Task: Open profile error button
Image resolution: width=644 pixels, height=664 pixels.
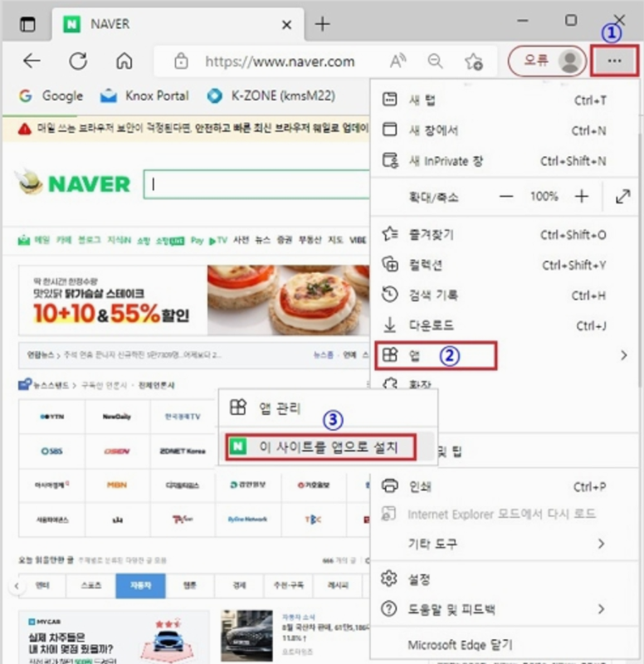Action: coord(547,61)
